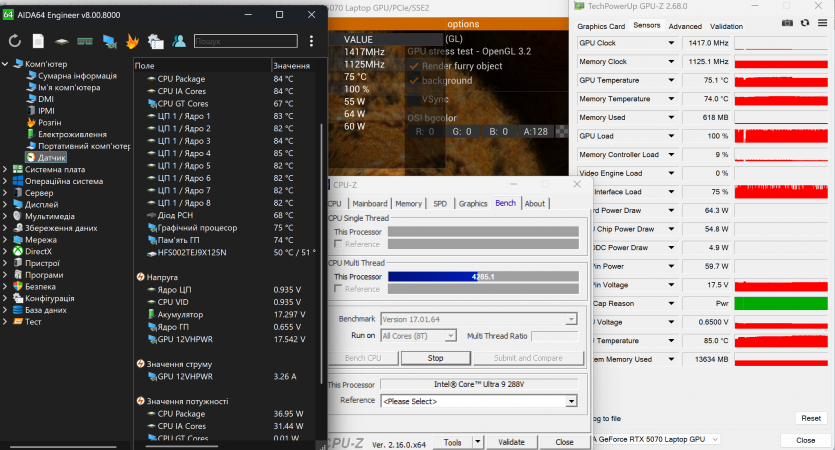Image resolution: width=835 pixels, height=450 pixels.
Task: Click the GPU-Z refresh icon
Action: pos(805,22)
